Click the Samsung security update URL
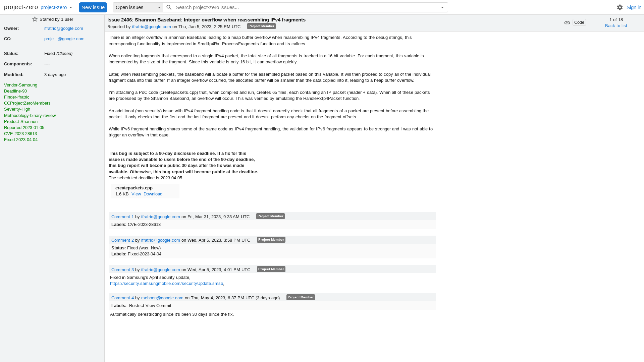The image size is (644, 362). pyautogui.click(x=166, y=283)
